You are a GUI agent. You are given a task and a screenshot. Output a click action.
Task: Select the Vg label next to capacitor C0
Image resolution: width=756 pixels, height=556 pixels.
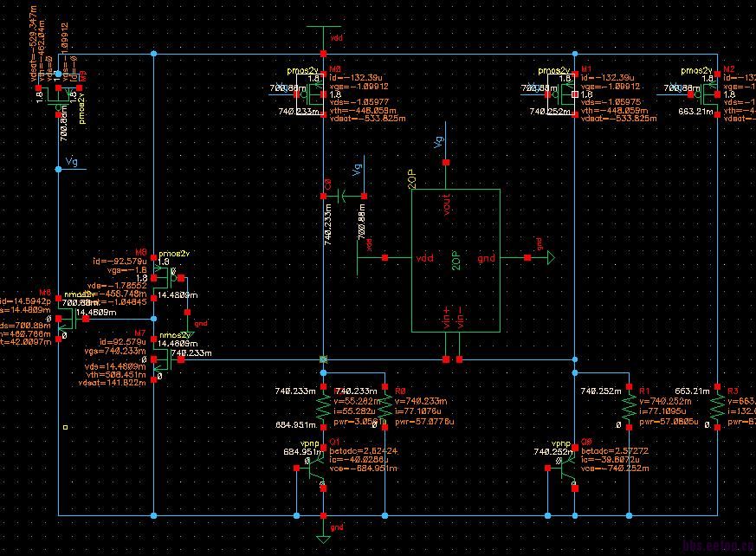pyautogui.click(x=358, y=170)
